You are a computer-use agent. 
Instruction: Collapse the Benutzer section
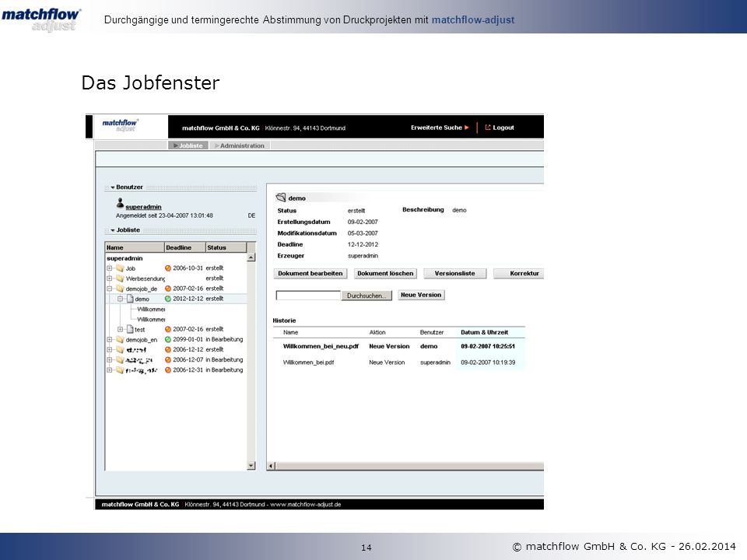pyautogui.click(x=112, y=187)
